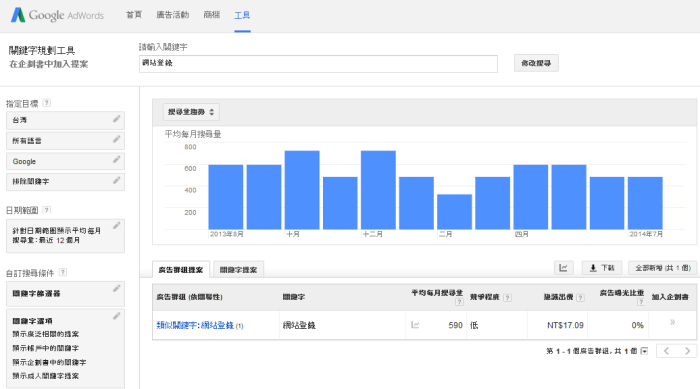This screenshot has width=700, height=389.
Task: Click the 下載 download button
Action: click(602, 268)
